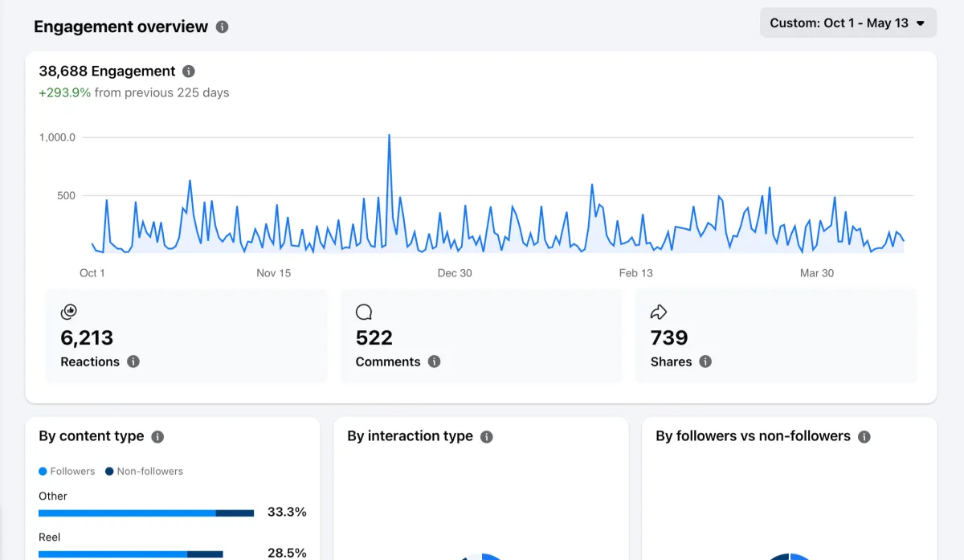Click the date range dropdown arrow
The width and height of the screenshot is (964, 560).
pos(920,23)
